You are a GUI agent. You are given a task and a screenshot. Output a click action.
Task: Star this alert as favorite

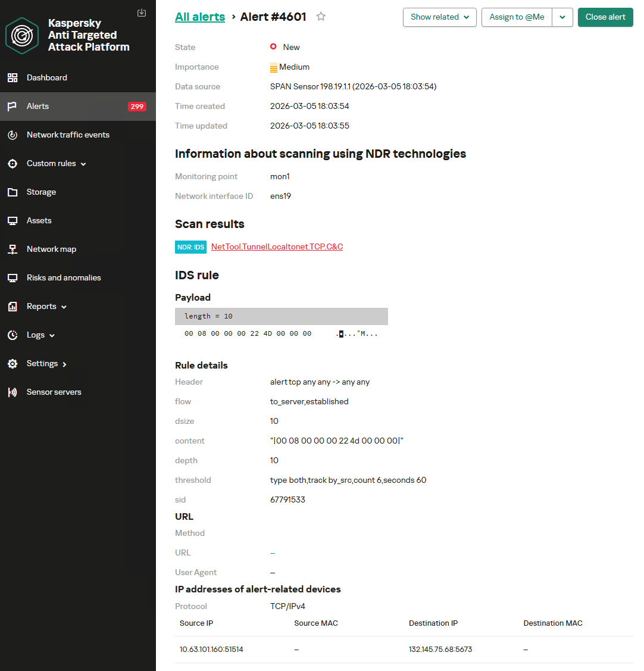click(321, 17)
